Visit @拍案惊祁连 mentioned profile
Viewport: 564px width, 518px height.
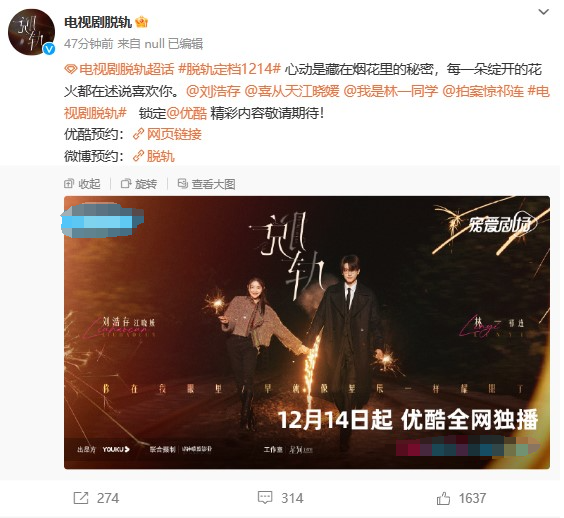point(483,91)
